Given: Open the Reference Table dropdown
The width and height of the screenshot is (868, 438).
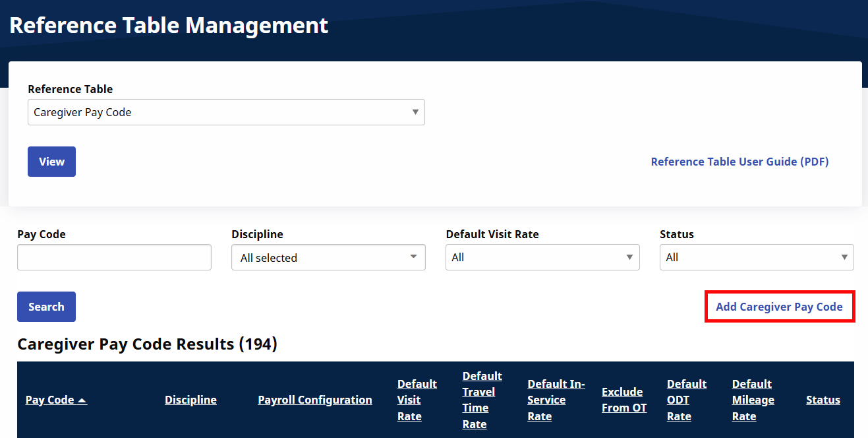Looking at the screenshot, I should (226, 112).
